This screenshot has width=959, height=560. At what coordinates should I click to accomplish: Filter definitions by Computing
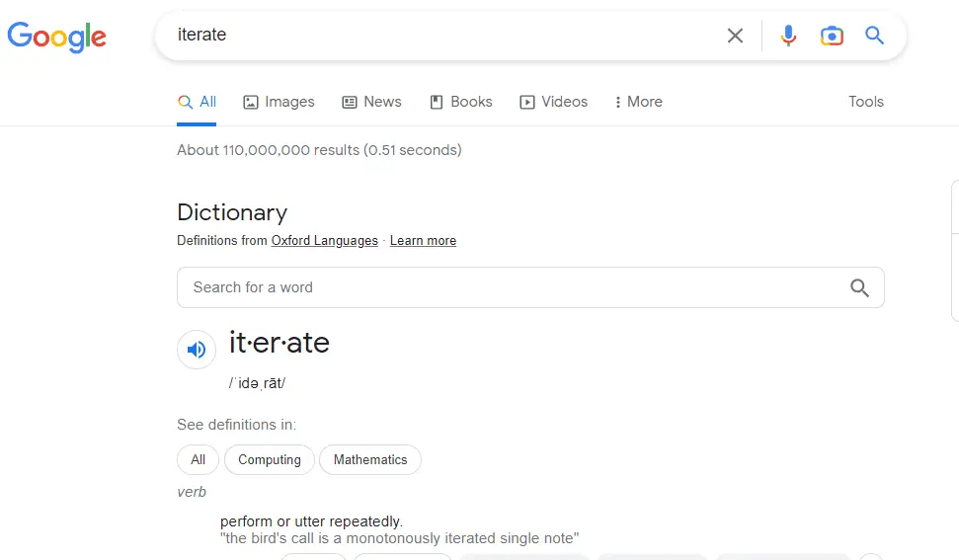point(269,459)
